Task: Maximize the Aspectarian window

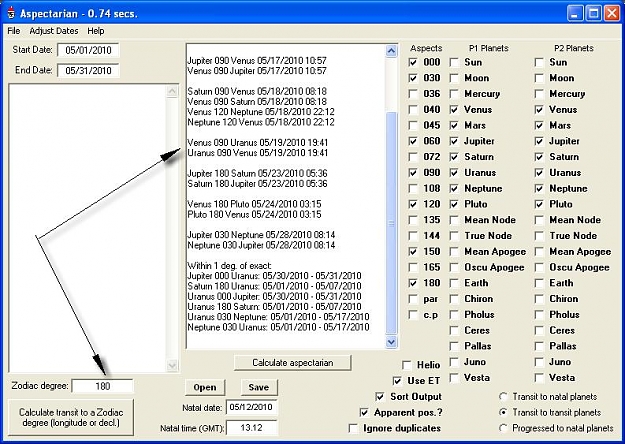Action: point(593,13)
